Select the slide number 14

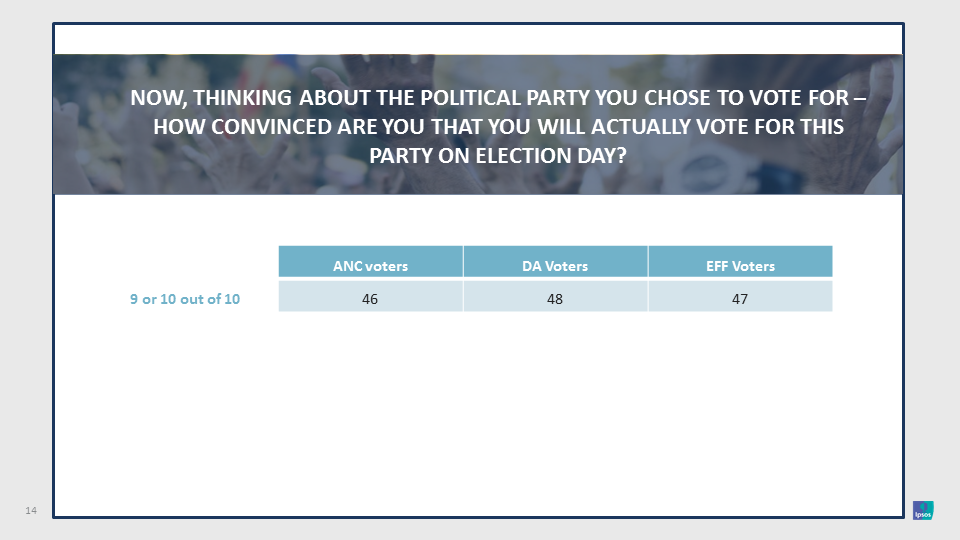tap(31, 510)
